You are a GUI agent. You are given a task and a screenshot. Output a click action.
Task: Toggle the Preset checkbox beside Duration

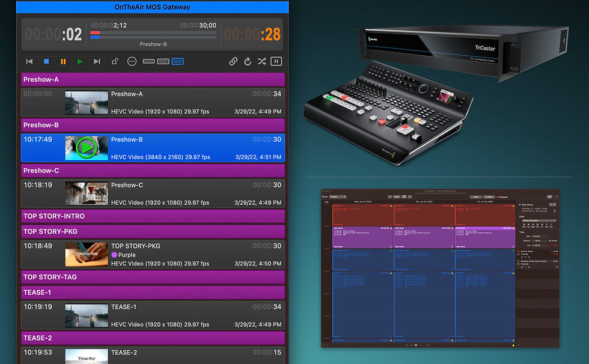(x=549, y=240)
